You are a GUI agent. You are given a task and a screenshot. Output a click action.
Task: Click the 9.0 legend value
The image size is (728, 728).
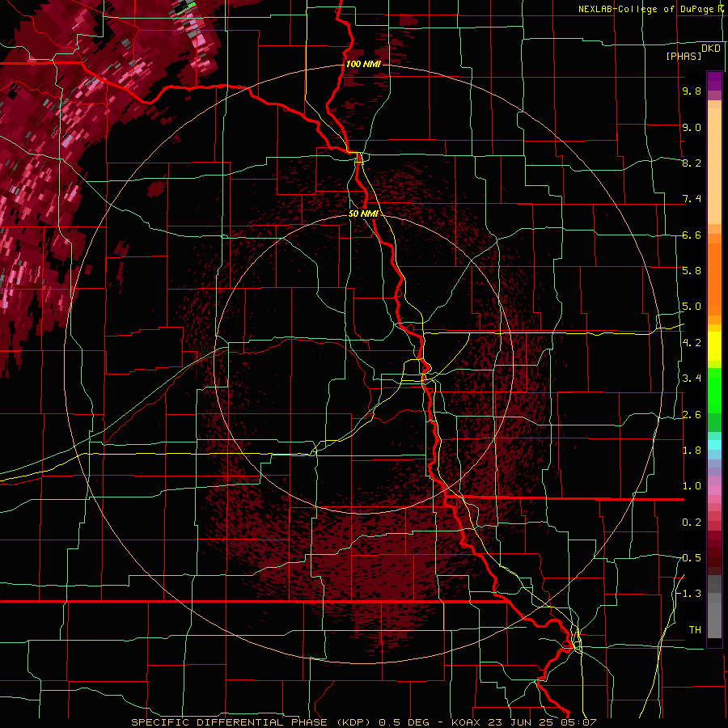click(x=692, y=127)
